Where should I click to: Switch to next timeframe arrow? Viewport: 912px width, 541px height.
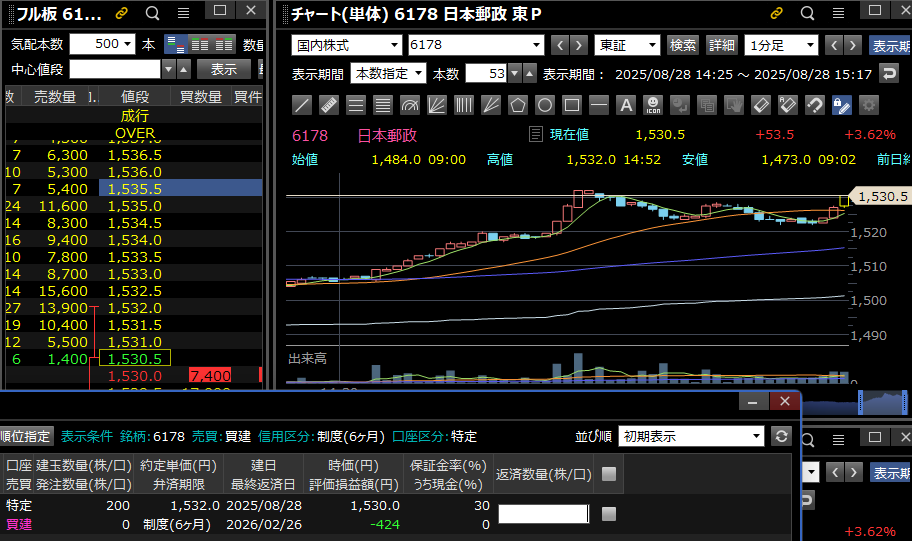(x=853, y=45)
